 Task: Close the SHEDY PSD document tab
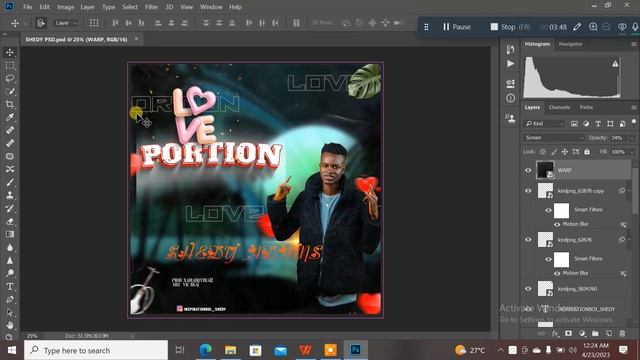(136, 39)
